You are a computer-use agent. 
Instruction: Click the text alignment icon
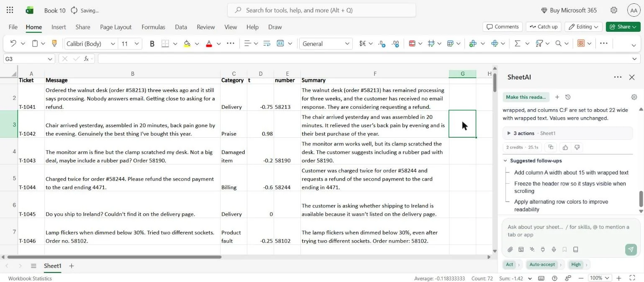coord(247,44)
